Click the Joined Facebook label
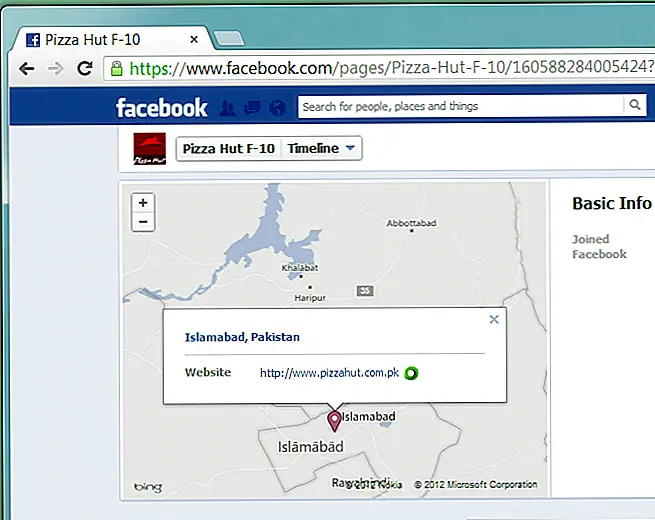 [599, 246]
